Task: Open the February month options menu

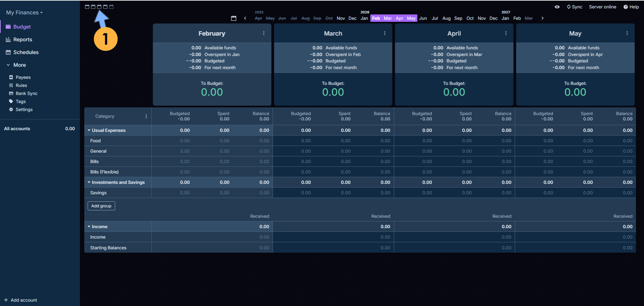Action: 264,33
